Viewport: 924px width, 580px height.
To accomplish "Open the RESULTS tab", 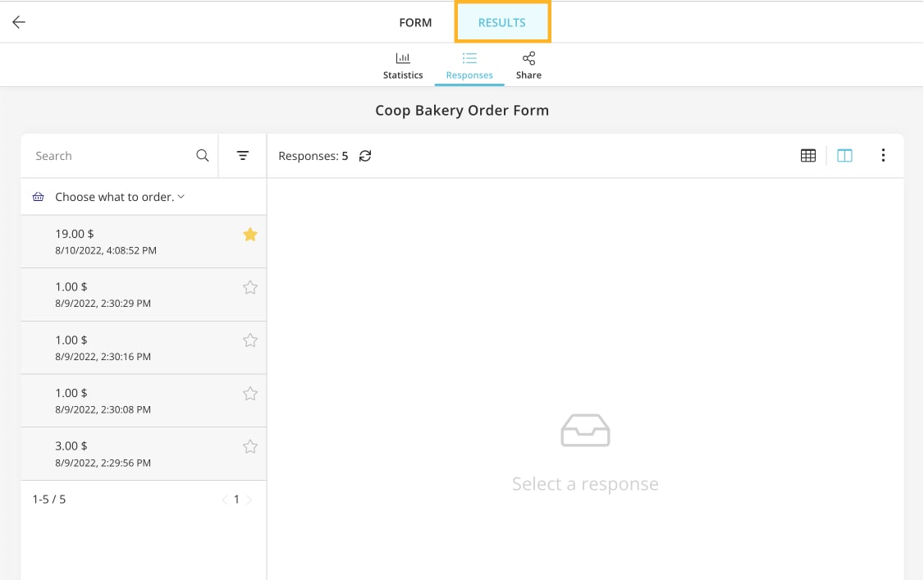I will coord(502,22).
